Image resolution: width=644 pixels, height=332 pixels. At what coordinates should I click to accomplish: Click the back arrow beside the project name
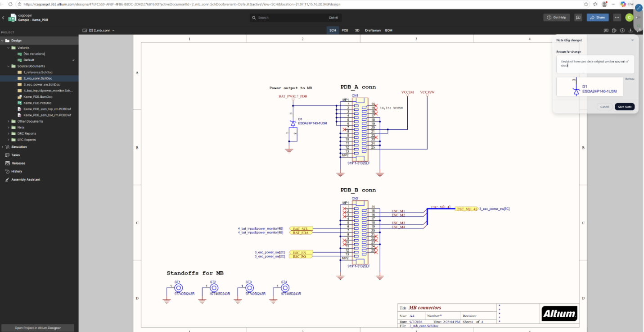tap(3, 18)
